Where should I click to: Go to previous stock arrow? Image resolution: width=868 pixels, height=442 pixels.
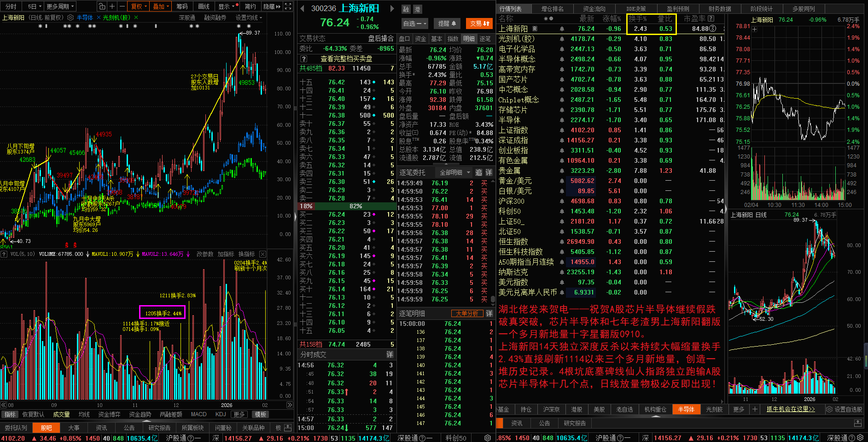[x=302, y=9]
